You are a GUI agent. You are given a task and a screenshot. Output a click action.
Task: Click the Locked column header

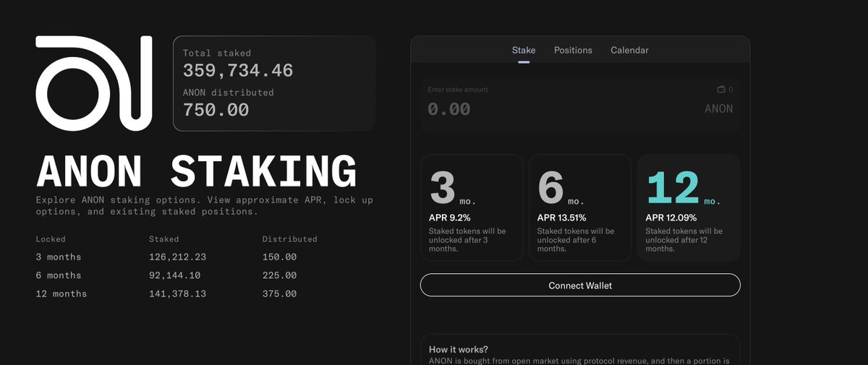[51, 239]
